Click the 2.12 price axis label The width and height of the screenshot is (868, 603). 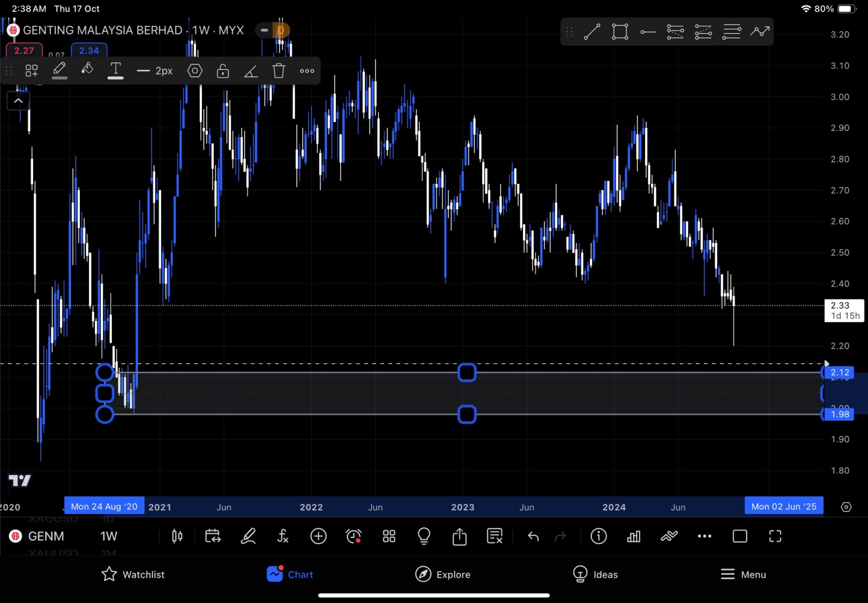[839, 373]
